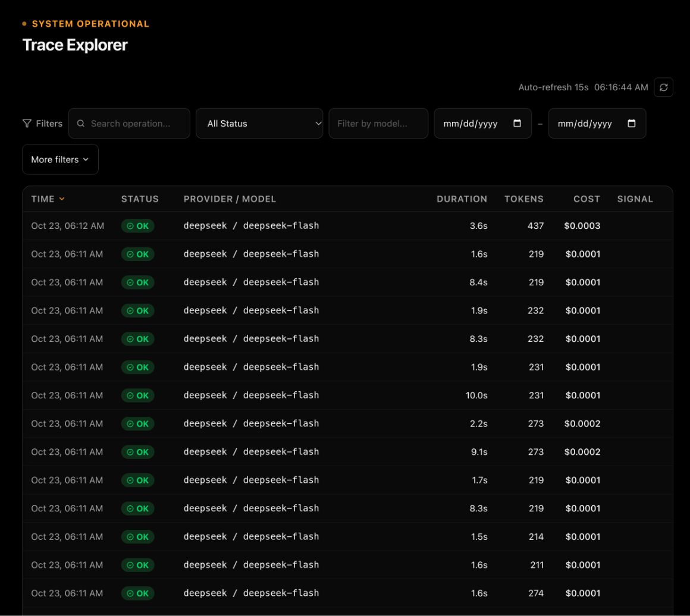Screen dimensions: 690x616
Task: Sort by the TOKENS column header
Action: (x=523, y=199)
